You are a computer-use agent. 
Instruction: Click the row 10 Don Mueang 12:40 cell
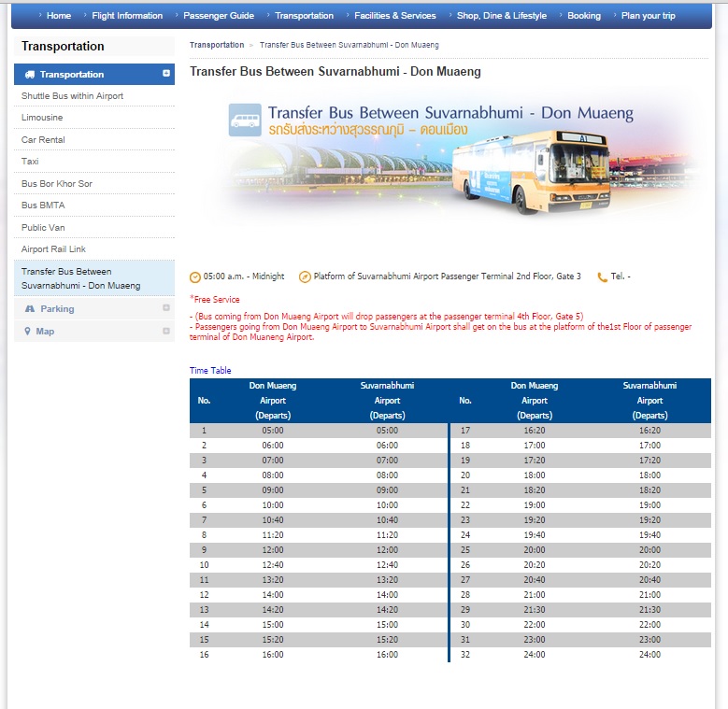273,565
